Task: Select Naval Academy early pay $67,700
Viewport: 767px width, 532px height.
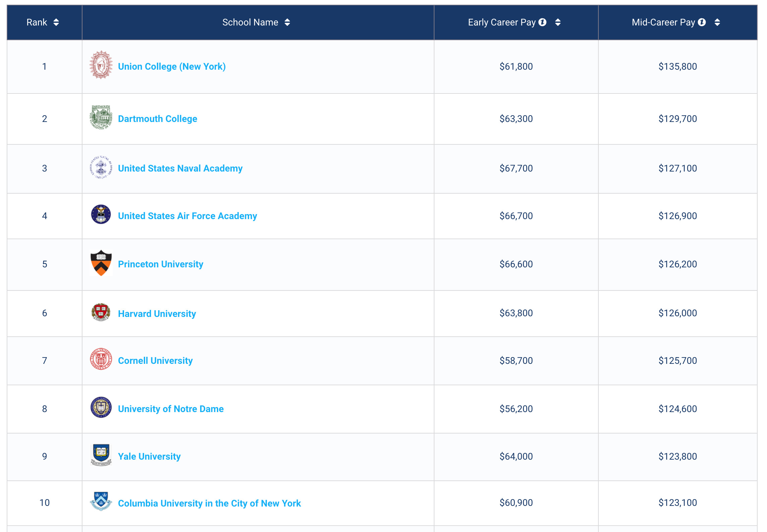Action: [516, 169]
